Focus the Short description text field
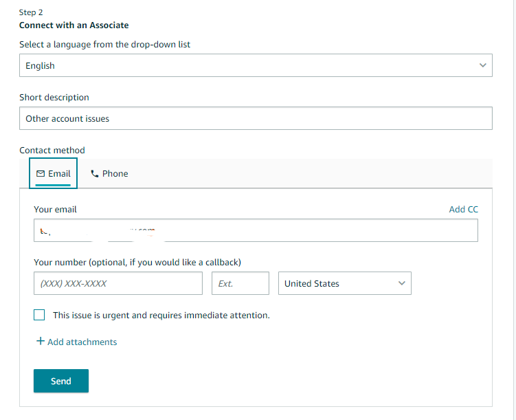The height and width of the screenshot is (420, 516). [x=256, y=118]
